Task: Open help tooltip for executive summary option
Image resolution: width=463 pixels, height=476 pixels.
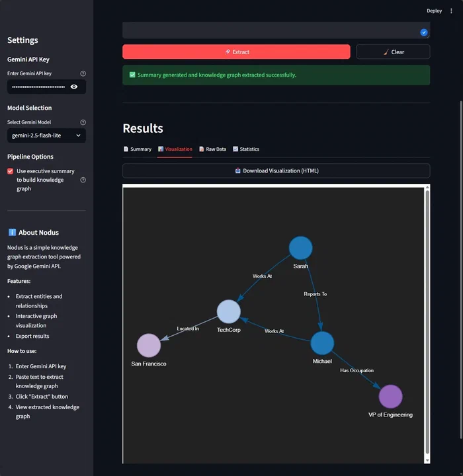Action: coord(83,180)
